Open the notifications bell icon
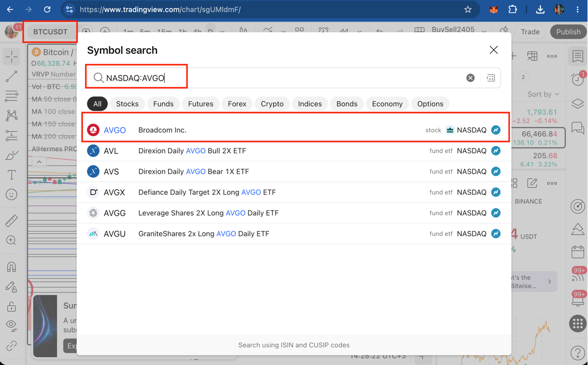The image size is (588, 365). [578, 301]
